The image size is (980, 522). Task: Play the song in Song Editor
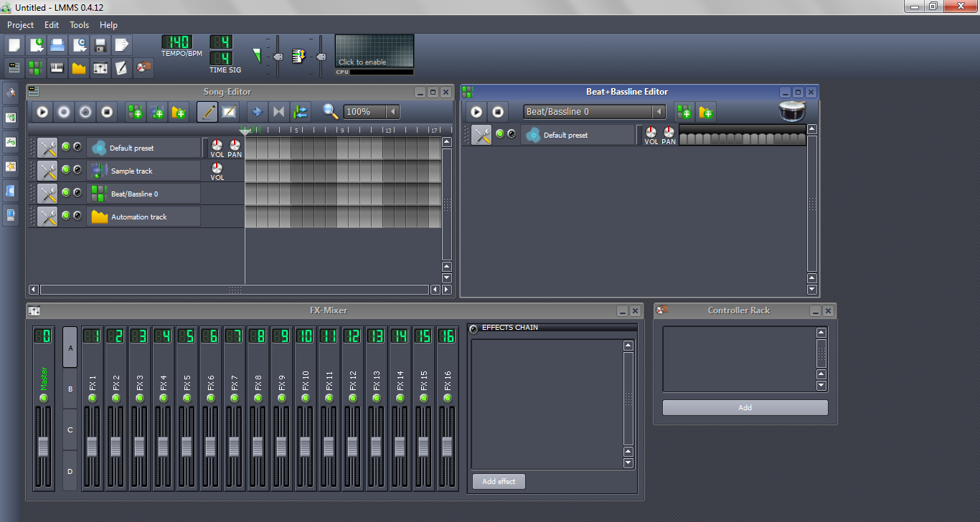41,111
